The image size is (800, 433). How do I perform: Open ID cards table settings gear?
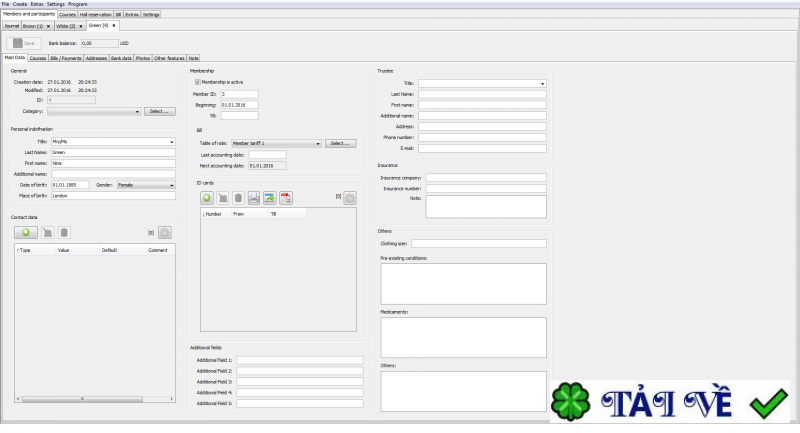coord(350,198)
